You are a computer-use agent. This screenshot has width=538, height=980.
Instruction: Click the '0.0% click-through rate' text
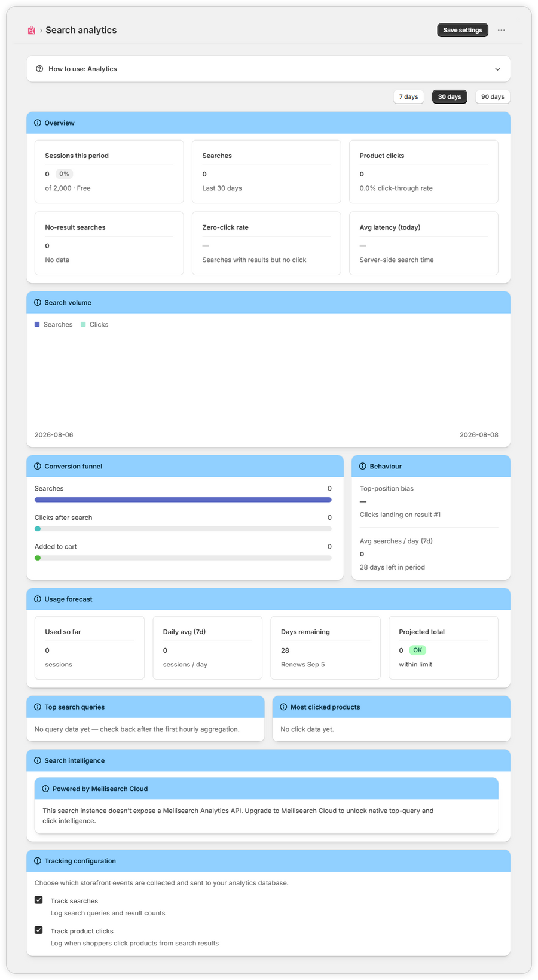pyautogui.click(x=396, y=188)
